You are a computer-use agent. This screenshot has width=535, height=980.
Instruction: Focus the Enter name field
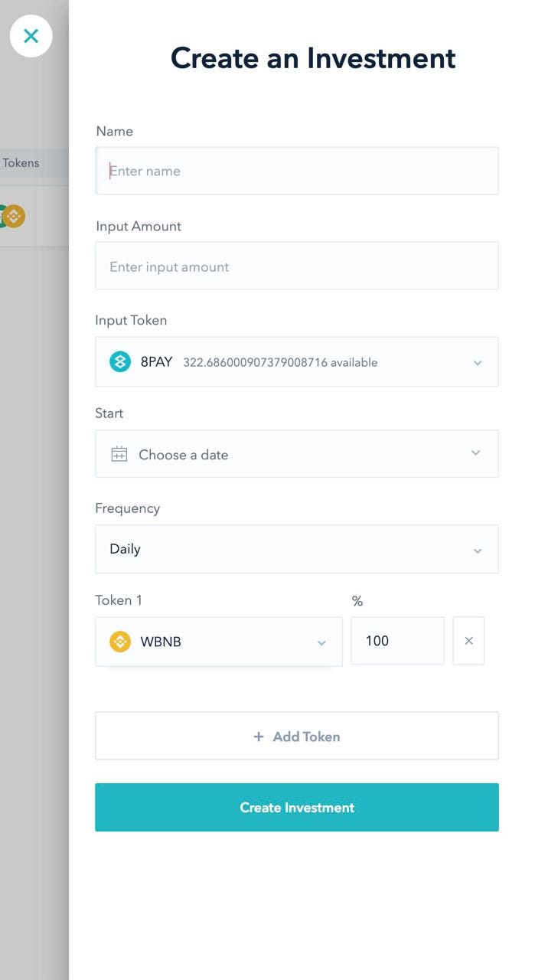pos(297,171)
